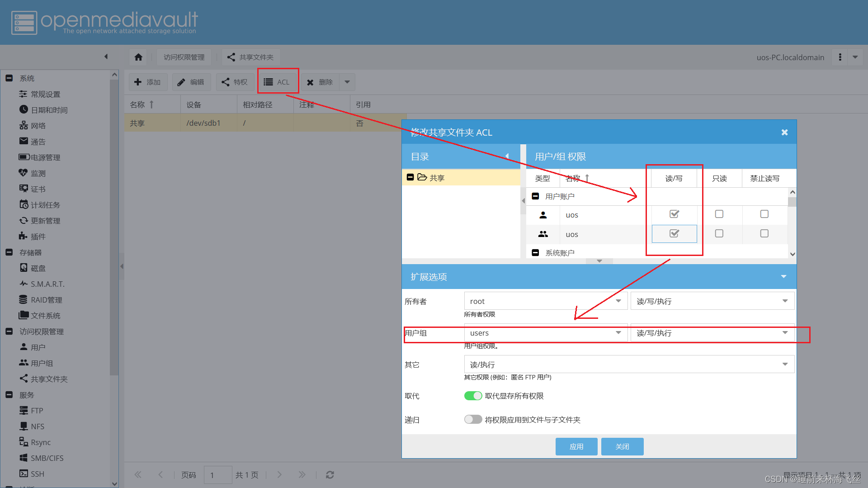
Task: Open 共享文件夹 breadcrumb tab
Action: [x=250, y=57]
